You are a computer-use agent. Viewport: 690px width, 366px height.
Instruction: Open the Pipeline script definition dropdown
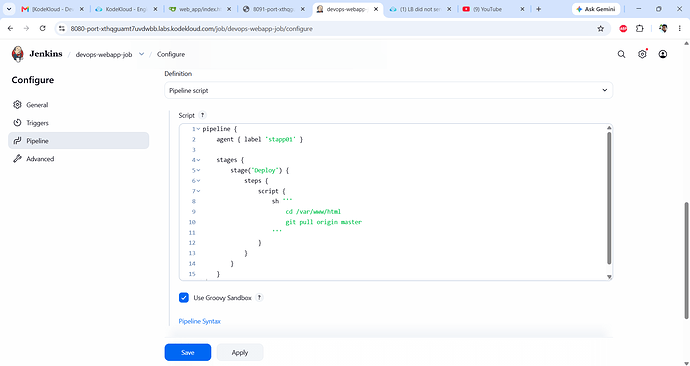[x=389, y=90]
